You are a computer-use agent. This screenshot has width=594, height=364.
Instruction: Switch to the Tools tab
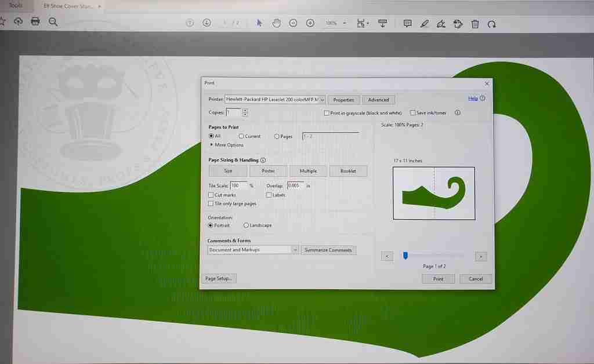pyautogui.click(x=16, y=6)
